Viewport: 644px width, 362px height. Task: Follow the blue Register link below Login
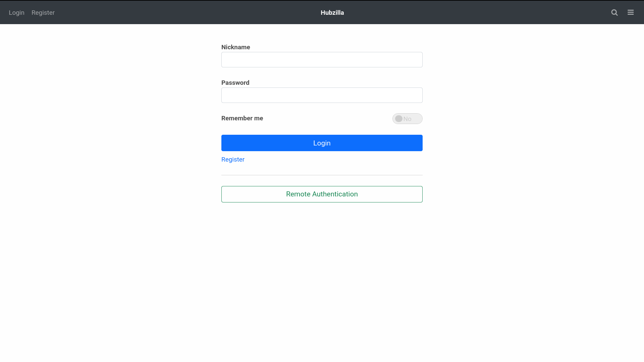coord(233,160)
